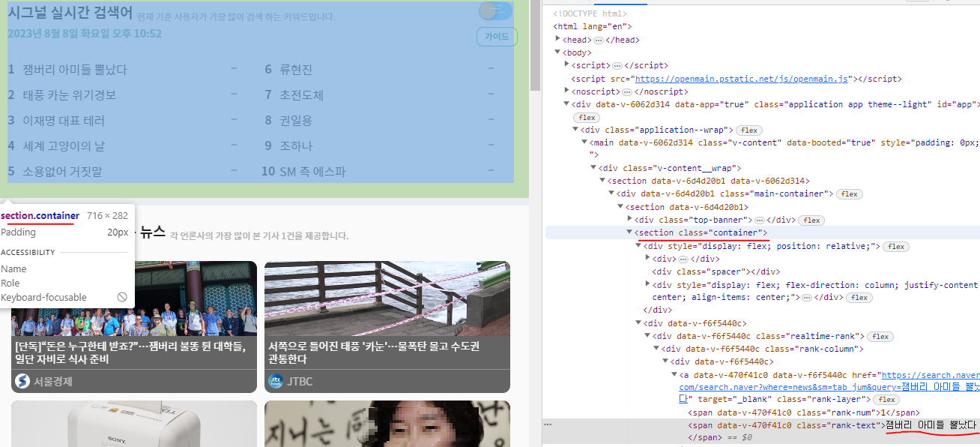
Task: Click the ellipsis badge inside the head element
Action: (598, 40)
